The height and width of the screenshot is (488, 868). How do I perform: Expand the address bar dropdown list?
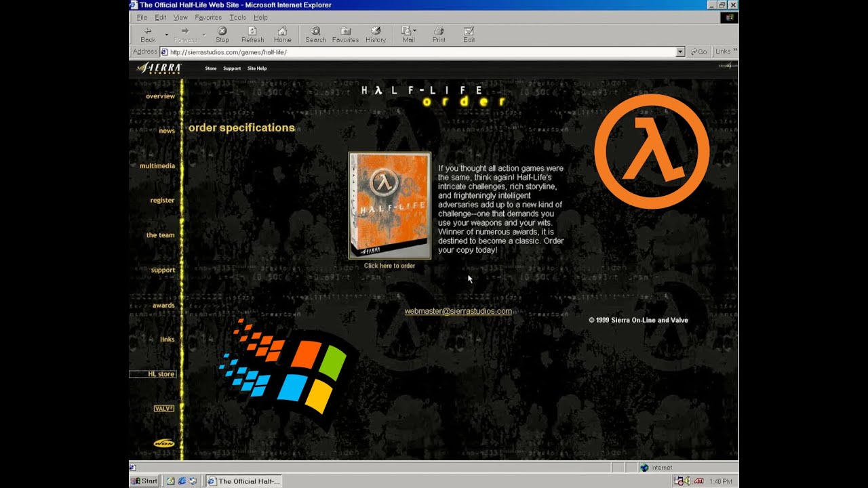coord(680,52)
